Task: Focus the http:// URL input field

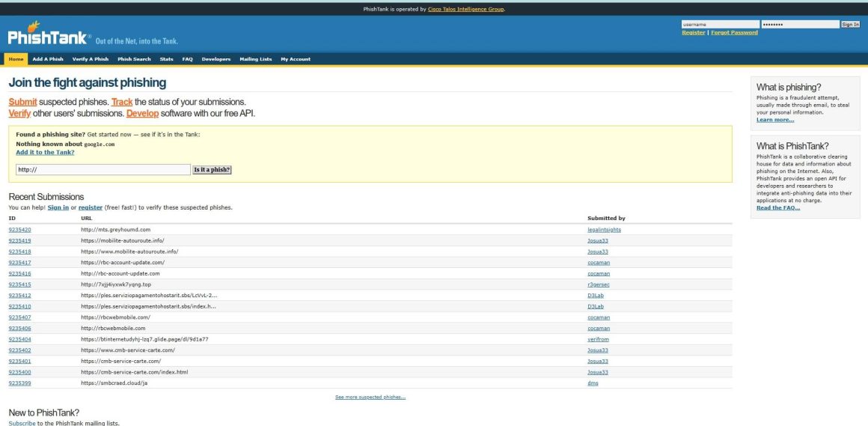Action: pyautogui.click(x=103, y=170)
